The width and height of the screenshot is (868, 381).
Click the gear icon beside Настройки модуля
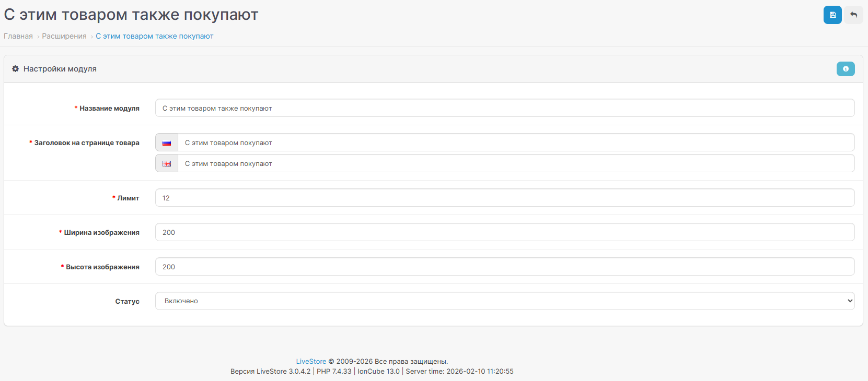16,69
